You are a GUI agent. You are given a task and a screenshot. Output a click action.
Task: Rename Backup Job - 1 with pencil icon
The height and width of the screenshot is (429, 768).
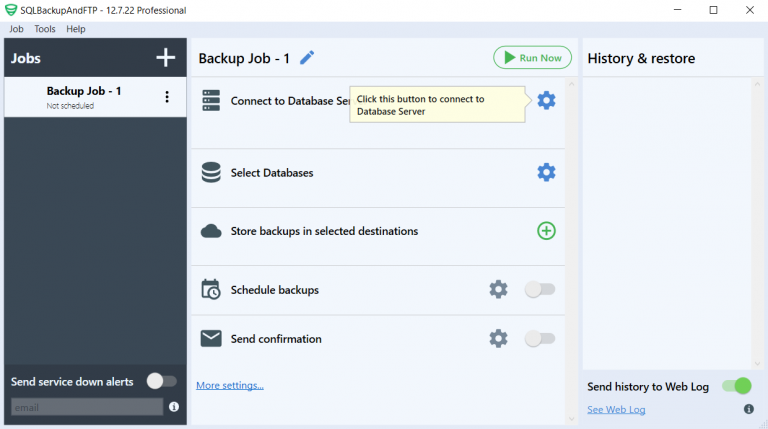(x=307, y=58)
